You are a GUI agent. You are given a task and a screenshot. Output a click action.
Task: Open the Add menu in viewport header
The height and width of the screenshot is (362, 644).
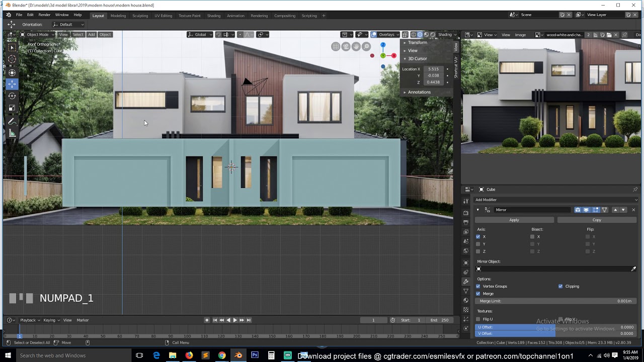point(91,35)
